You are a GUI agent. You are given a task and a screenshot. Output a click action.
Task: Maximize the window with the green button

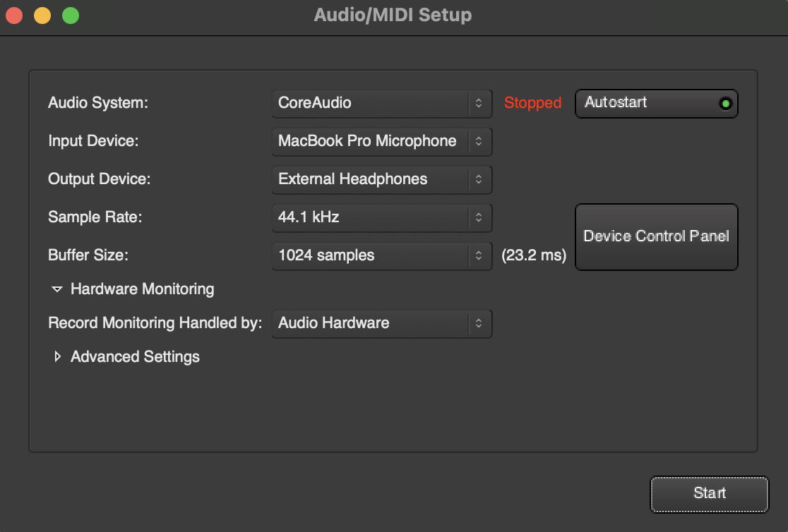click(71, 16)
